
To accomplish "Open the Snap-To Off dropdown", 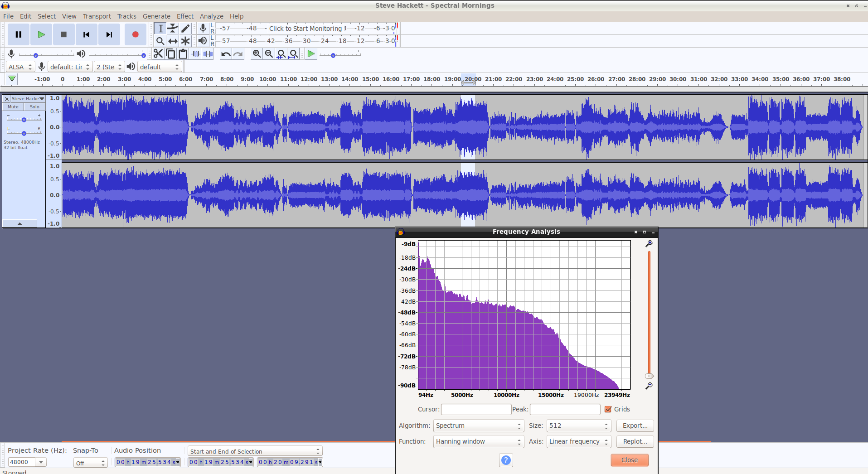I will (90, 463).
